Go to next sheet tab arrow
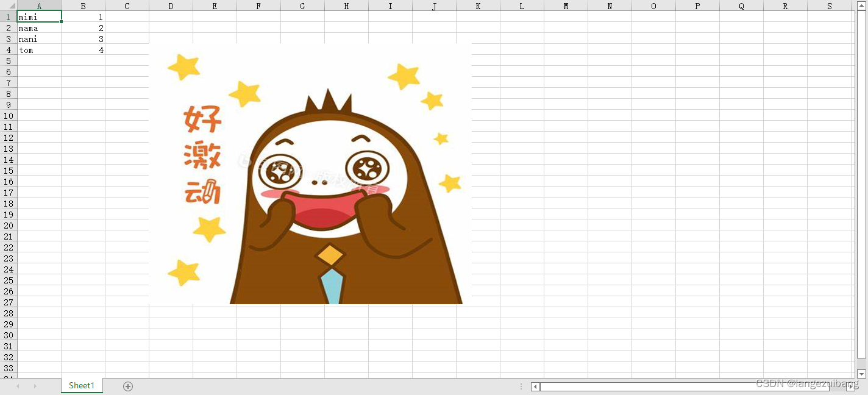Image resolution: width=868 pixels, height=395 pixels. point(35,386)
